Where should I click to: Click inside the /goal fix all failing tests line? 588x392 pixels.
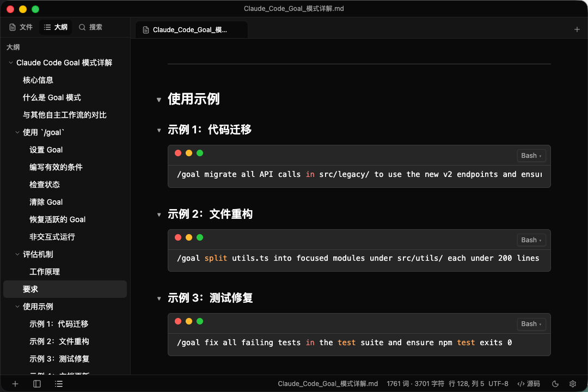coord(344,342)
